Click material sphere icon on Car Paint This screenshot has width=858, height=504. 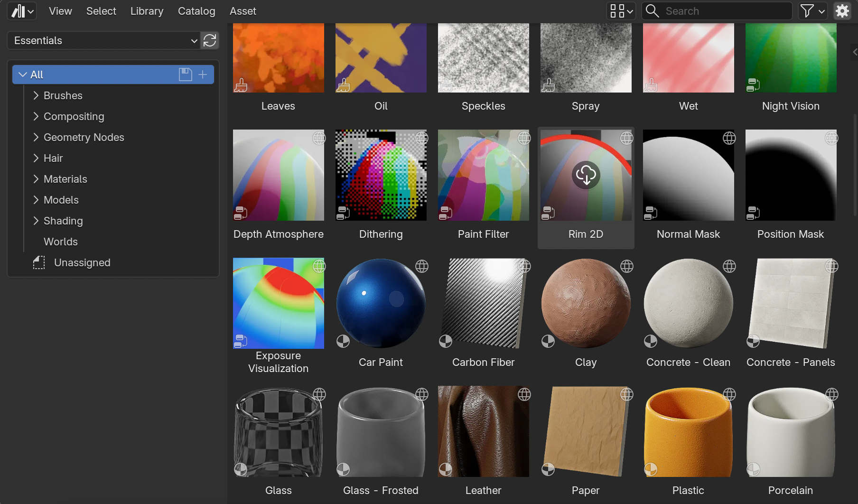[343, 341]
